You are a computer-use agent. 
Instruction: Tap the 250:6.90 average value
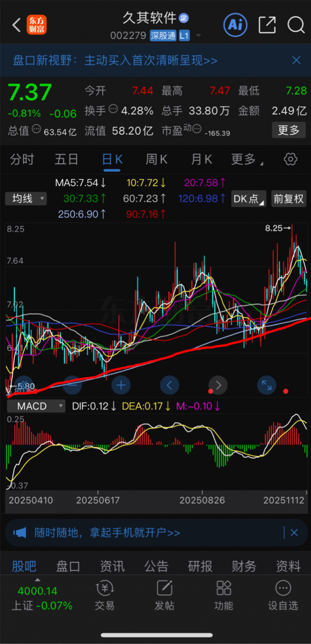tap(82, 214)
